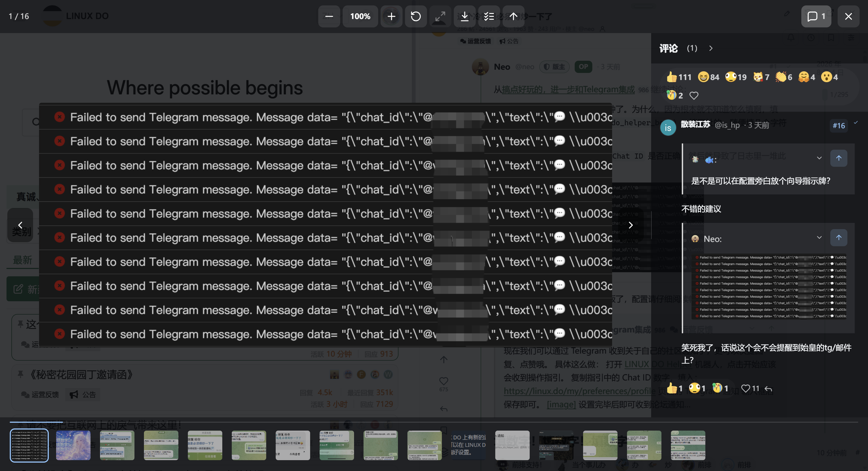Zoom out with the minus button
Screen dimensions: 868x471
329,16
